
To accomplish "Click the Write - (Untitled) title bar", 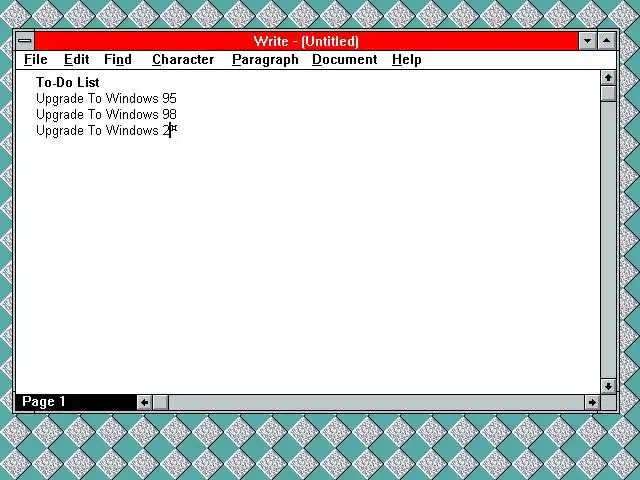I will tap(306, 41).
